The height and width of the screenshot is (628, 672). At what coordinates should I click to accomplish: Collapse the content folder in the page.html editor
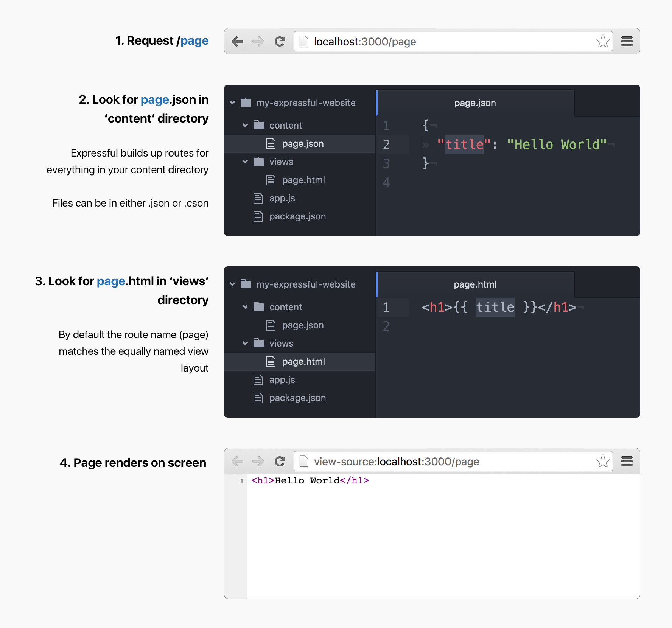[245, 307]
